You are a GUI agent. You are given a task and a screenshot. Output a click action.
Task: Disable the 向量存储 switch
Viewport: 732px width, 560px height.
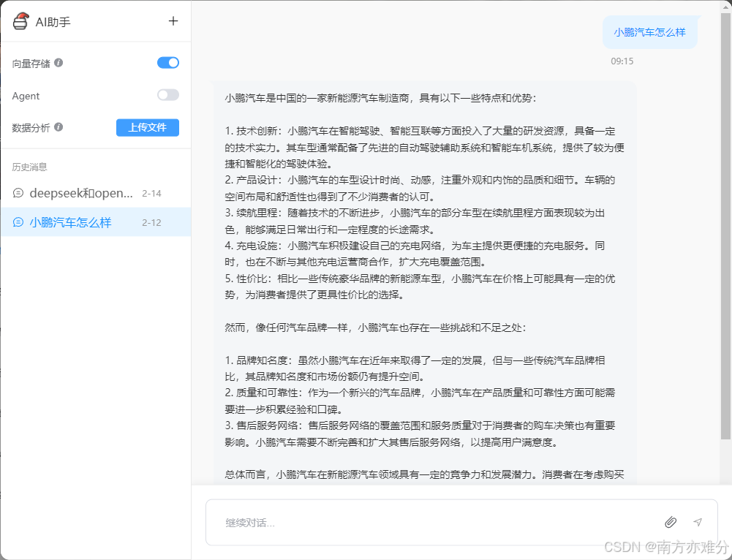pos(168,63)
